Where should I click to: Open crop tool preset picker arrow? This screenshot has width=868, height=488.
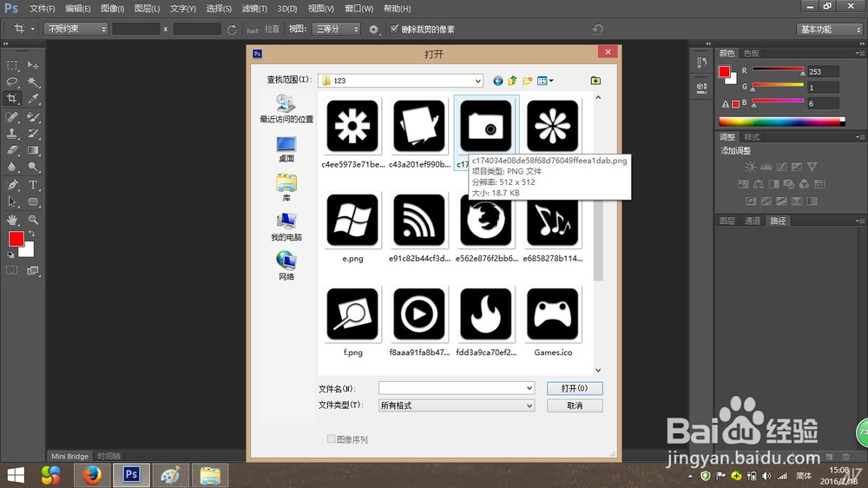[33, 29]
